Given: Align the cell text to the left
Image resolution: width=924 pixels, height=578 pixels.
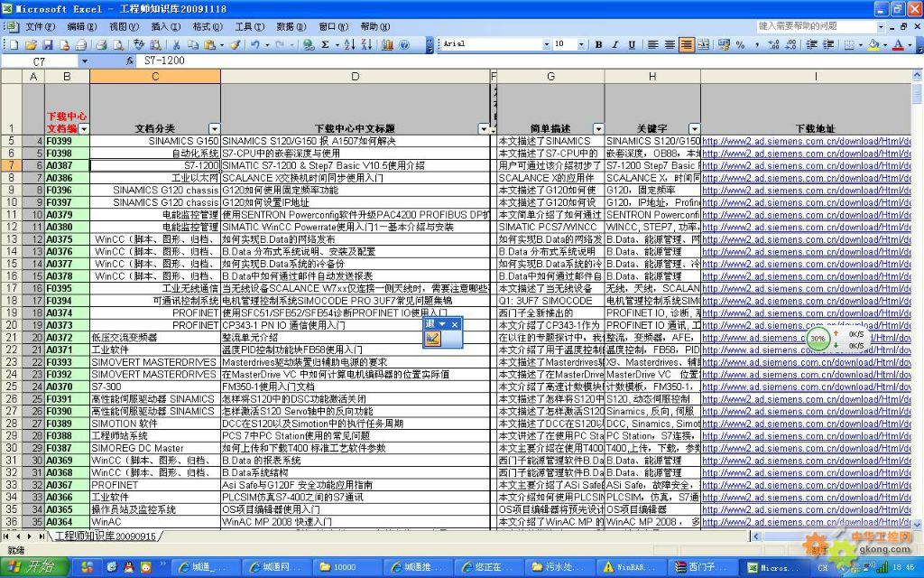Looking at the screenshot, I should [653, 44].
